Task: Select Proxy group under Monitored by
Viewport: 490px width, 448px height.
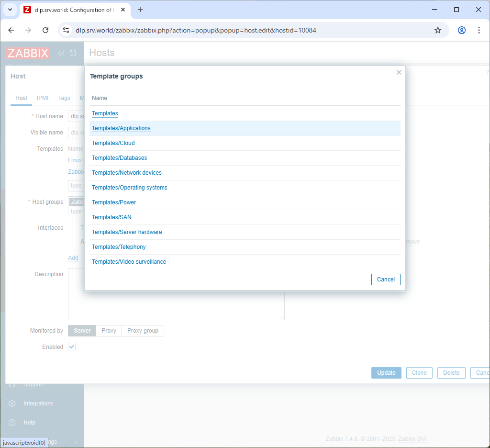Action: click(x=143, y=331)
